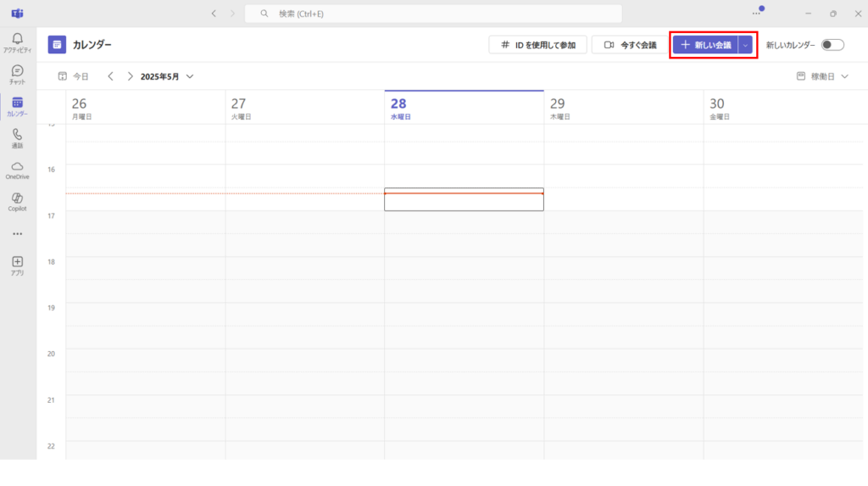868x486 pixels.
Task: Go forward with the history arrow
Action: [x=232, y=14]
